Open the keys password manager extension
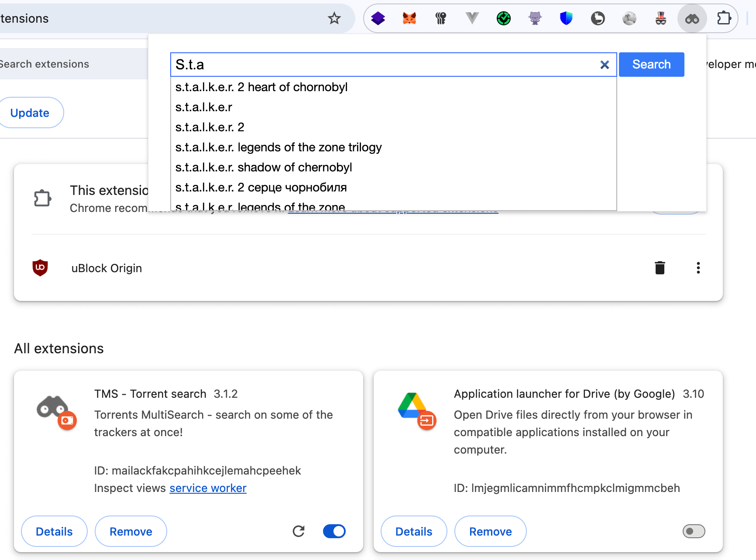 [x=441, y=18]
